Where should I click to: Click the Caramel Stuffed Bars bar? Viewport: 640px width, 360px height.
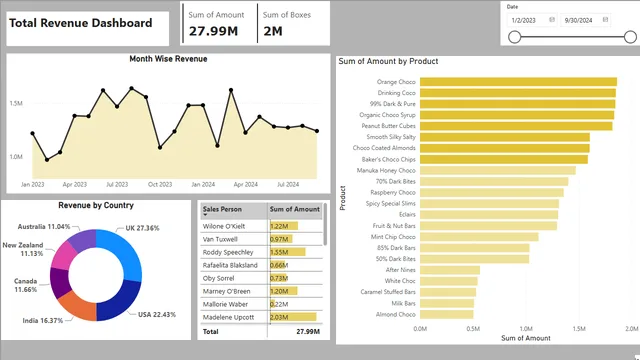tap(448, 292)
